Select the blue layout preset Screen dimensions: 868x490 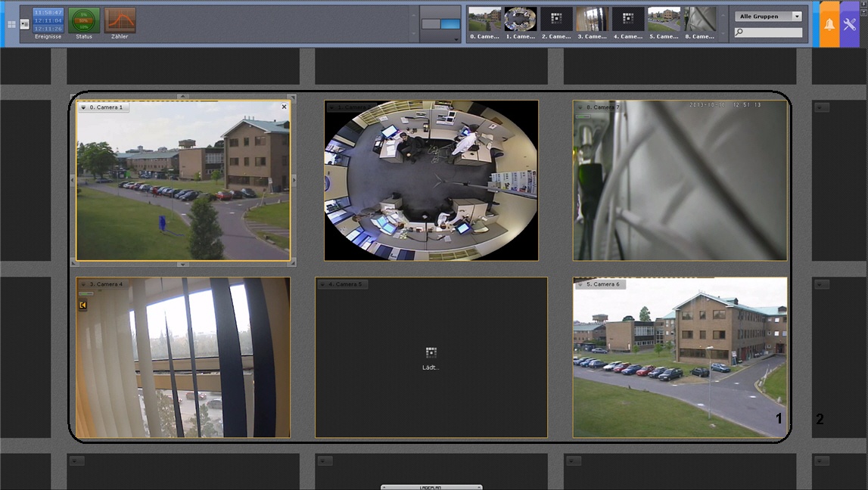click(x=450, y=24)
